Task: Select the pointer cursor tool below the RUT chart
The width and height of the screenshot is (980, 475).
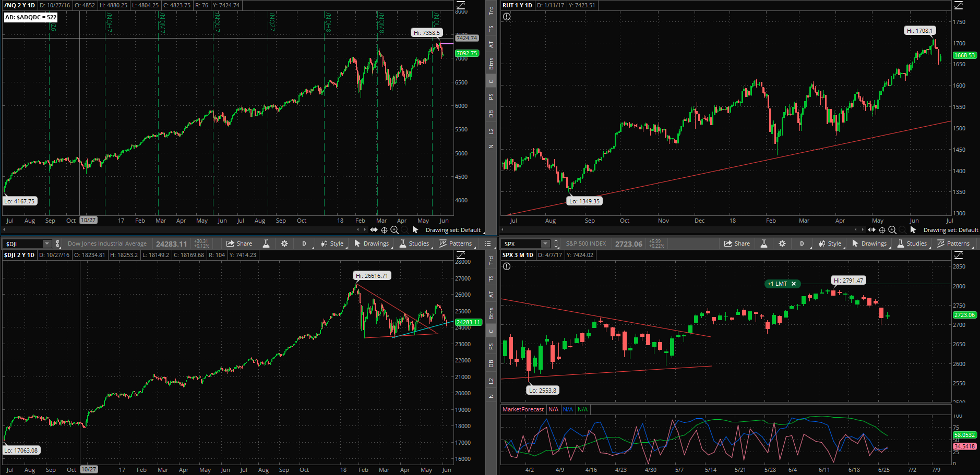Action: coord(913,230)
